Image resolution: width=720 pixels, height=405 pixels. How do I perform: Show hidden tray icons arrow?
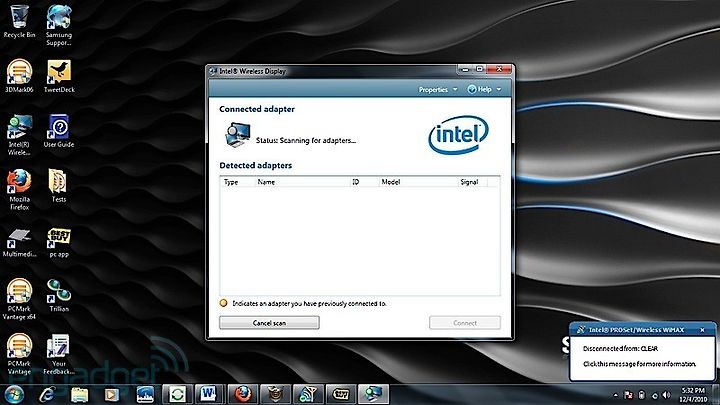coord(615,395)
